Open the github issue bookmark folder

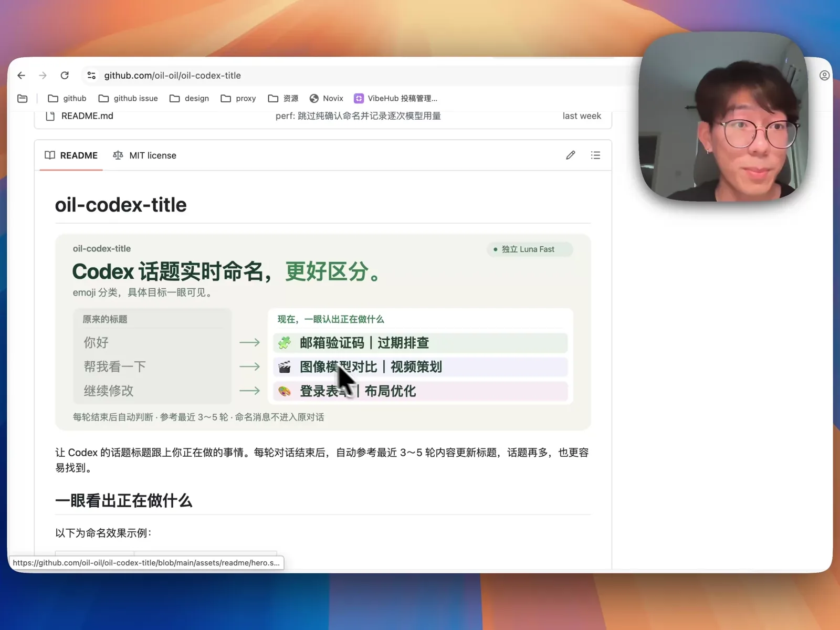click(x=129, y=99)
